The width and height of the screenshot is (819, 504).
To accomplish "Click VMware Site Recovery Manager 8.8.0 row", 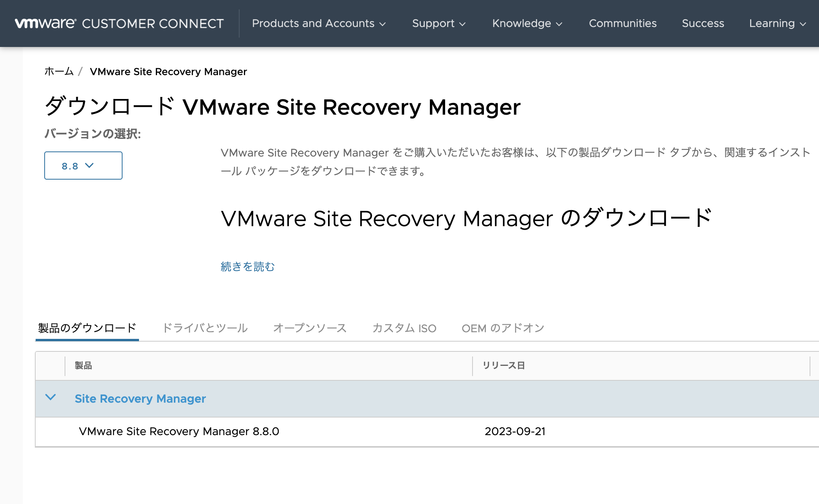I will pos(427,432).
